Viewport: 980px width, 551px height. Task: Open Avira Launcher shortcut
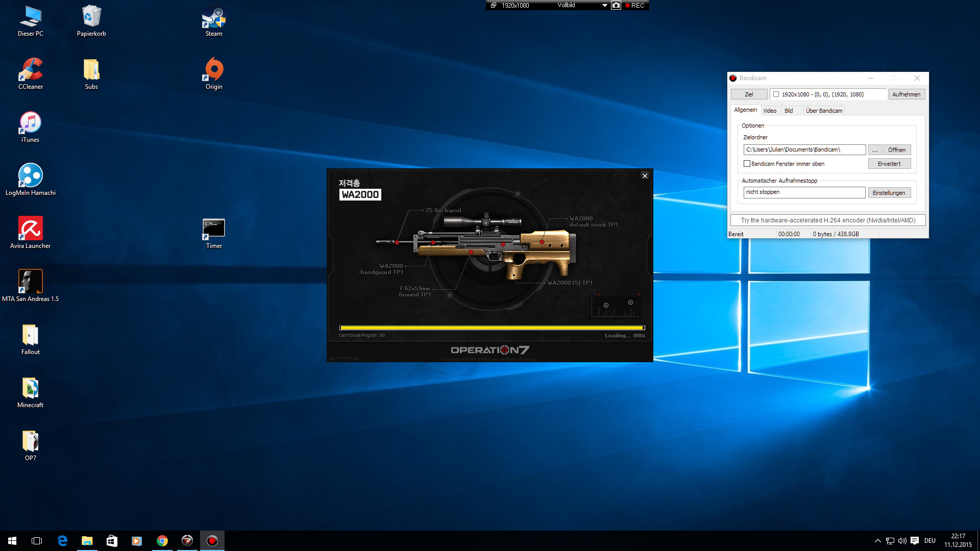(31, 233)
